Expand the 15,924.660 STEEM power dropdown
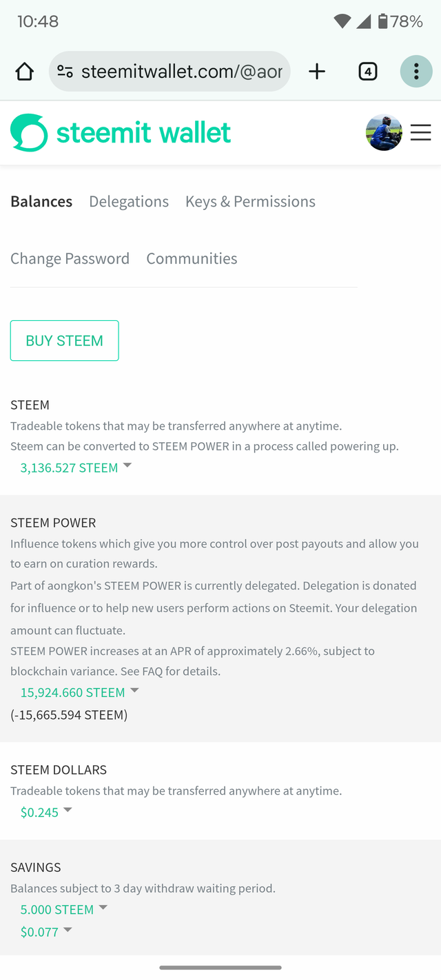The height and width of the screenshot is (980, 441). pos(79,692)
